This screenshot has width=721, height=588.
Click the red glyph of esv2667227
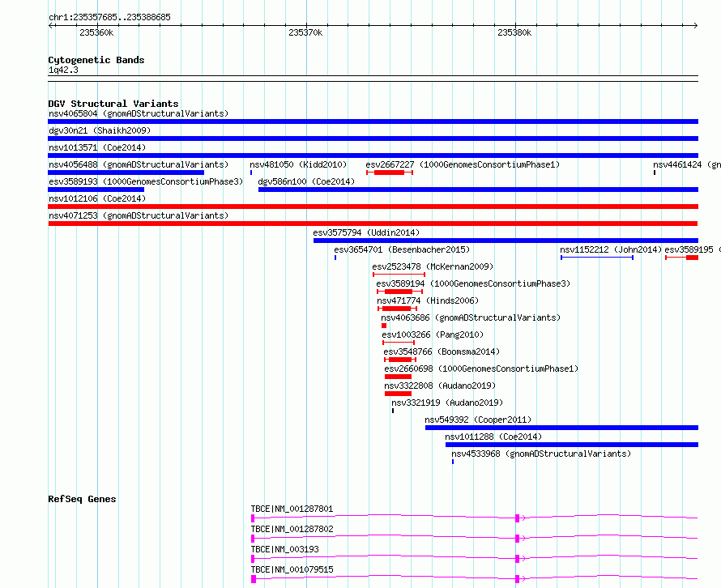click(390, 173)
